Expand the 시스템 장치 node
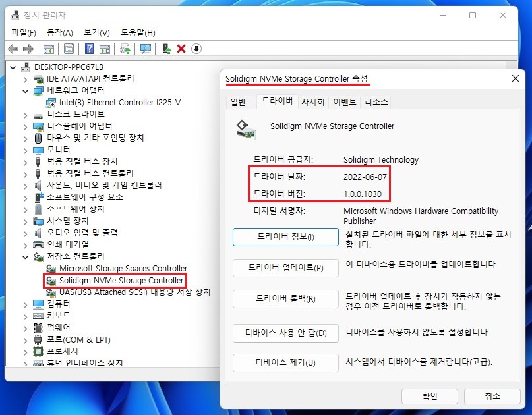Viewport: 532px width, 415px height. coord(26,222)
